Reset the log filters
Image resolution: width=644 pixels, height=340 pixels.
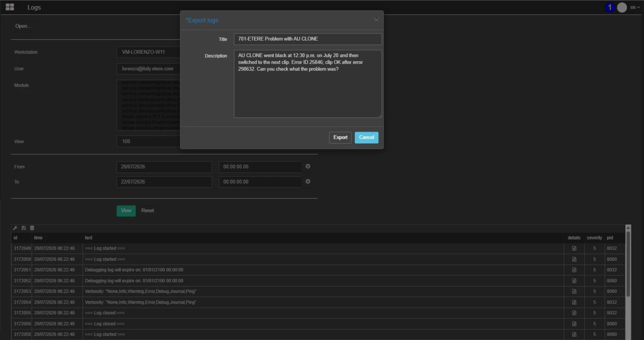coord(147,211)
